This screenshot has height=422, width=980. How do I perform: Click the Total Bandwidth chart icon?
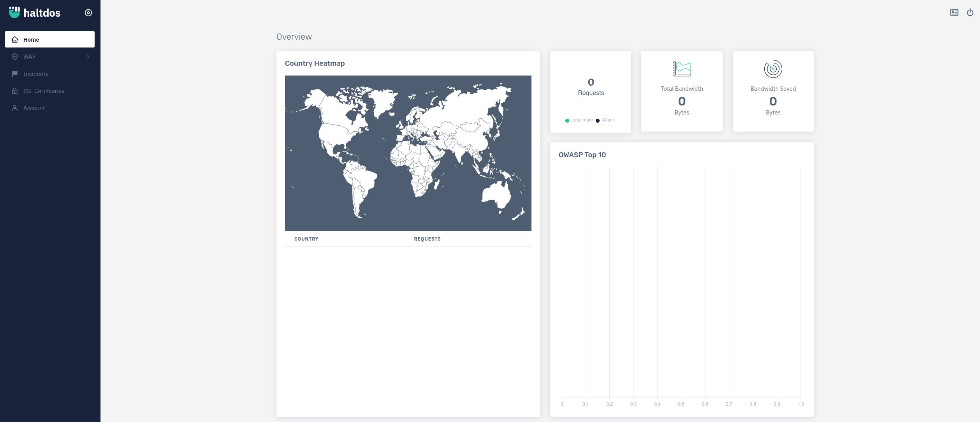(682, 69)
